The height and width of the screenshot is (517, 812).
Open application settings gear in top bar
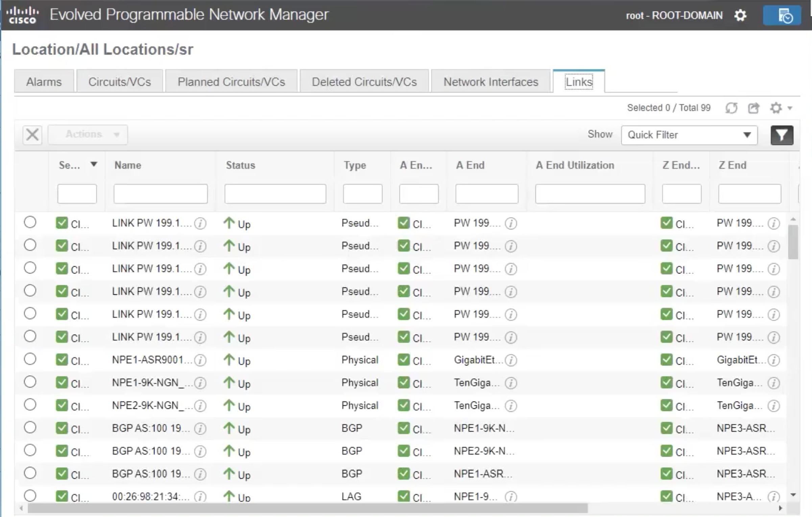coord(740,15)
